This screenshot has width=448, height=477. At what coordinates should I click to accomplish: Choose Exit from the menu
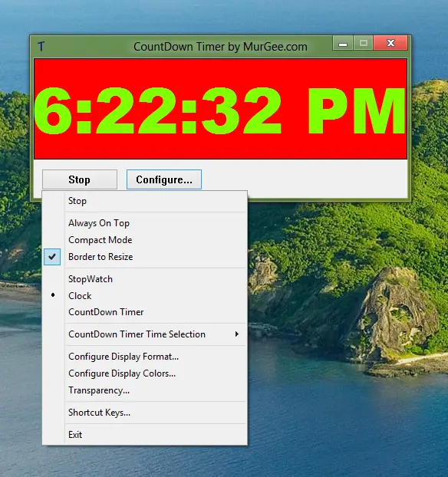click(144, 434)
